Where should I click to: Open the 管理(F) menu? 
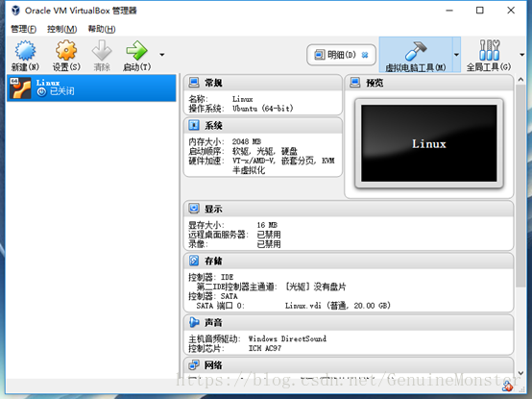pyautogui.click(x=23, y=29)
